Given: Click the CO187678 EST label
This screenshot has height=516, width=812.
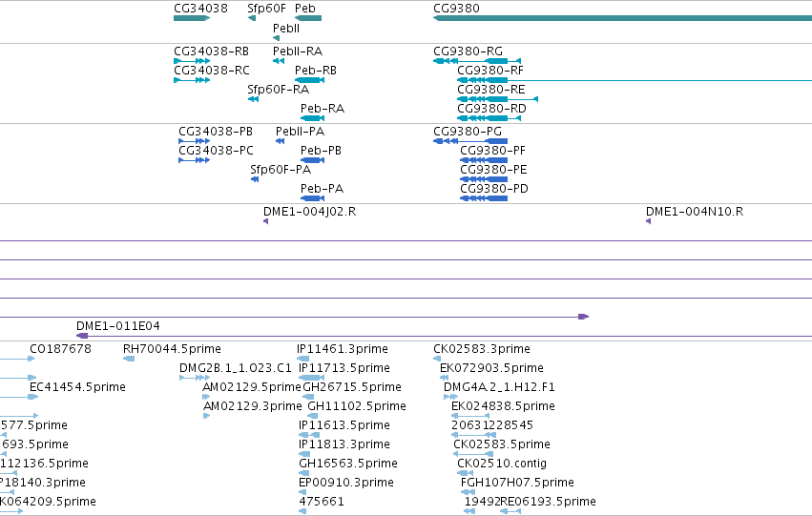Looking at the screenshot, I should (60, 349).
